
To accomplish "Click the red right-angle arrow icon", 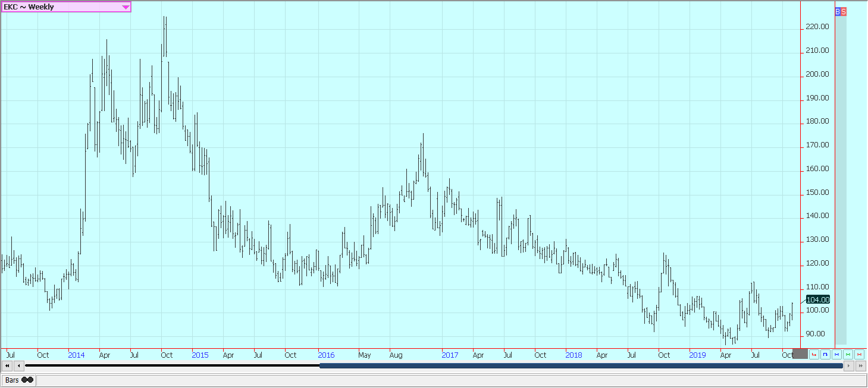I will point(814,354).
